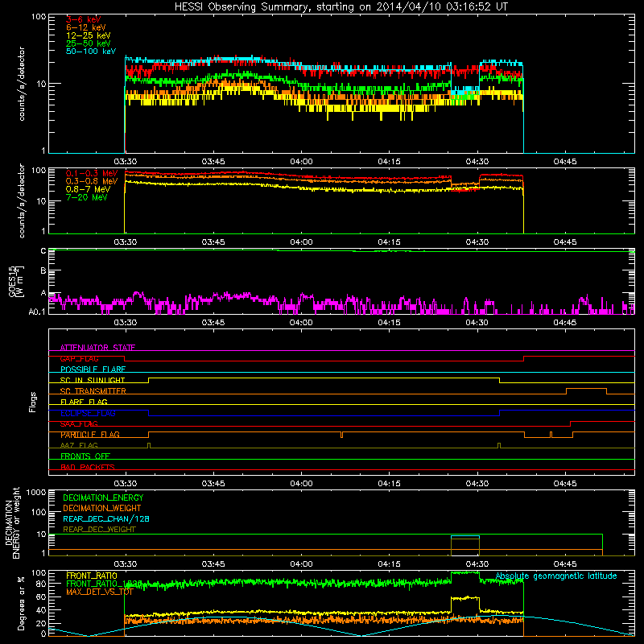
Task: Select the yellow 12-25 keV legend label
Action: [88, 35]
